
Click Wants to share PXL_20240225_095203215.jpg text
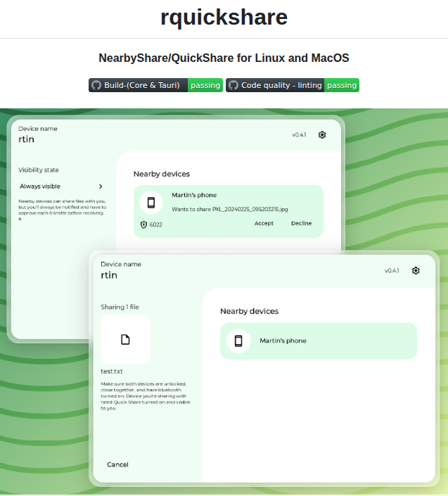230,209
